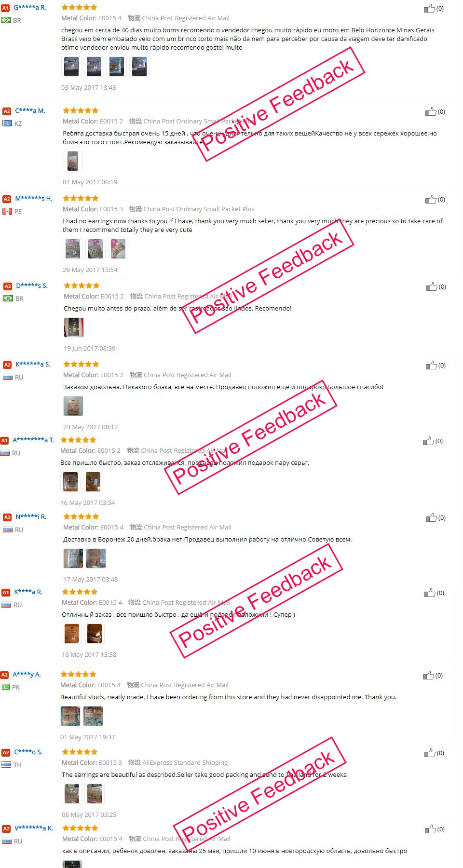This screenshot has height=868, width=463.
Task: Open reviewer profile V*******a K.
Action: tap(34, 828)
